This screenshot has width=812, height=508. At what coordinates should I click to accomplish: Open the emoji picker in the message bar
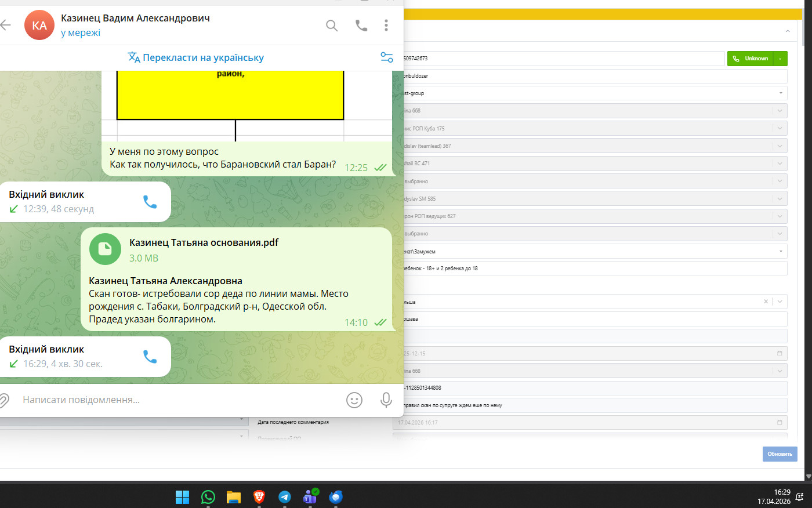click(x=354, y=400)
